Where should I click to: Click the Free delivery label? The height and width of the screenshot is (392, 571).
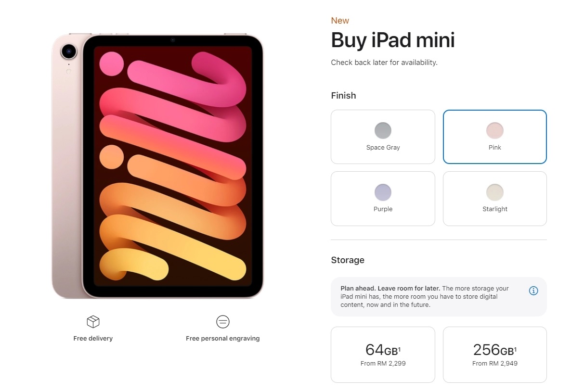93,338
